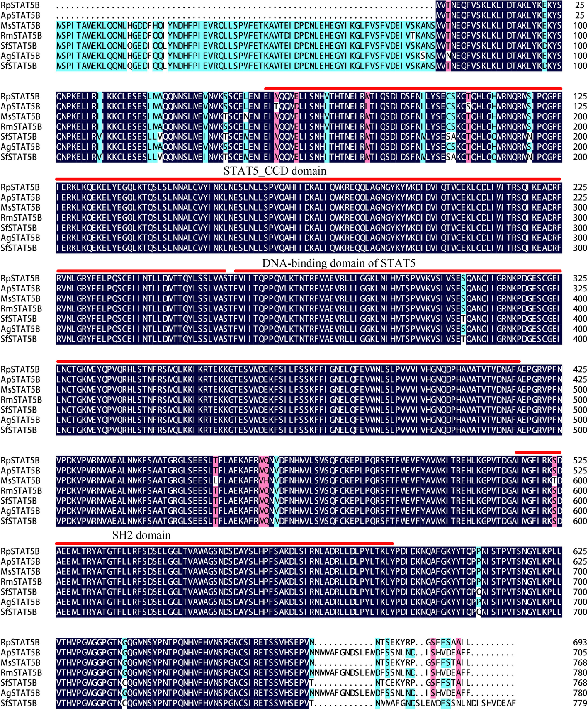Select AgSTAT5B label of row ending 100
Screen dimensions: 588x711
(x=20, y=56)
